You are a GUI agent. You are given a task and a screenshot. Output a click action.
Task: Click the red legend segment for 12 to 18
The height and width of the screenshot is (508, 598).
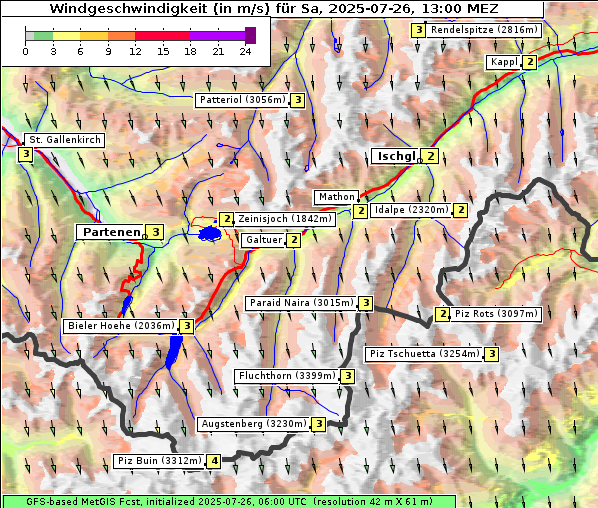coord(162,36)
